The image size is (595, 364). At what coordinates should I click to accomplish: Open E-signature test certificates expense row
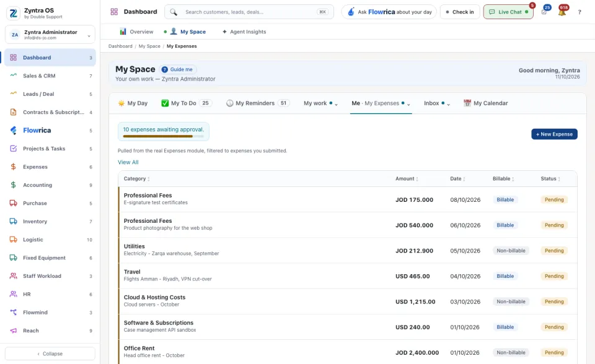[x=348, y=199]
